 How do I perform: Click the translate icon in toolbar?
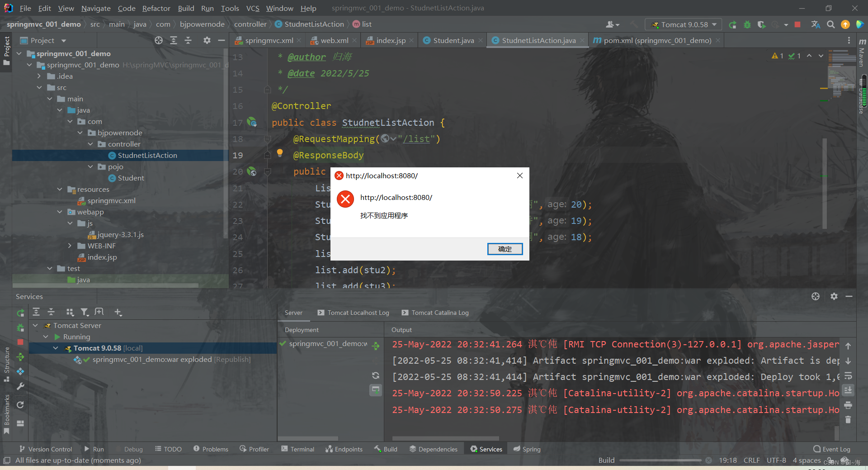pos(816,24)
